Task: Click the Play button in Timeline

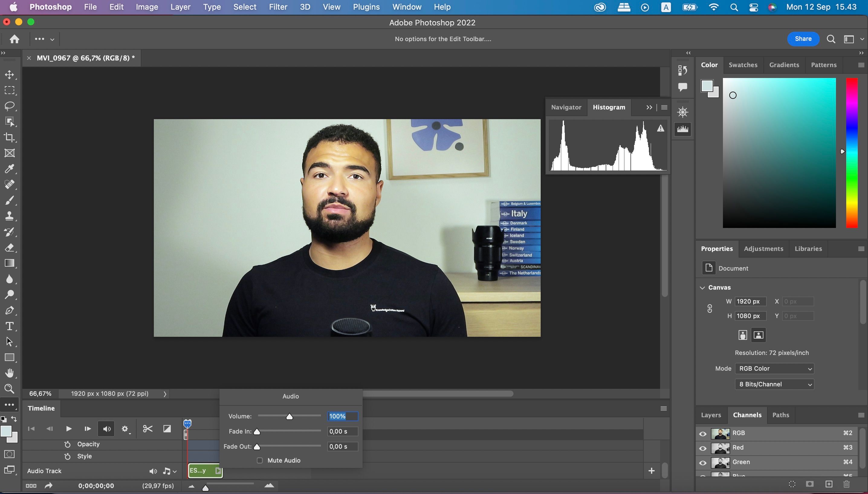Action: tap(68, 428)
